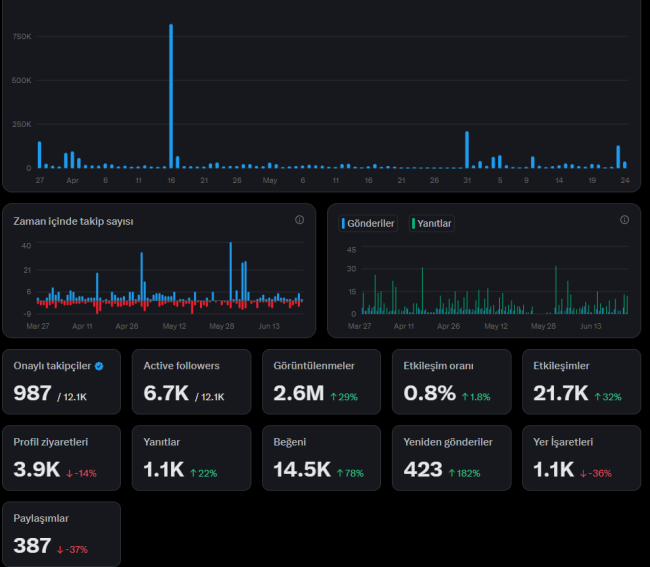Click the 21.7K interactions value

(560, 393)
